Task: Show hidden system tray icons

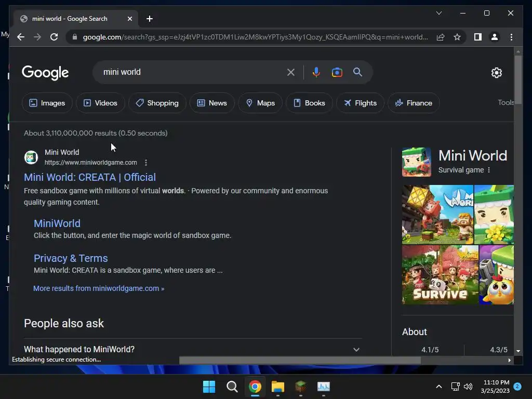Action: tap(438, 387)
